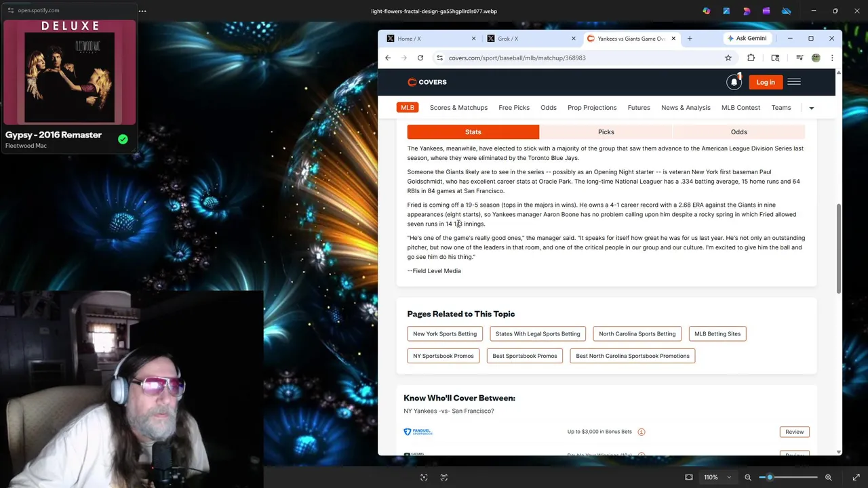Open MLB Contest nav item

[741, 108]
